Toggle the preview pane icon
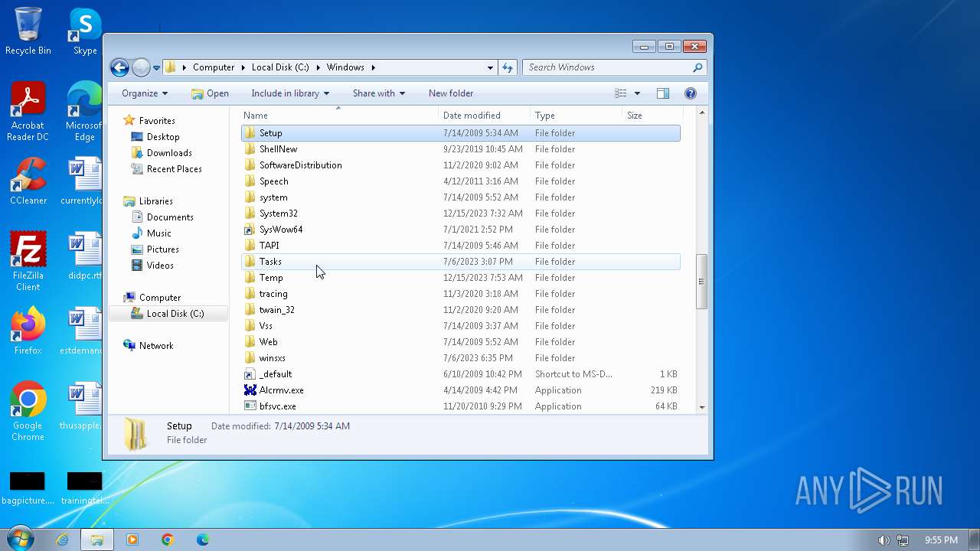This screenshot has height=551, width=980. [663, 93]
